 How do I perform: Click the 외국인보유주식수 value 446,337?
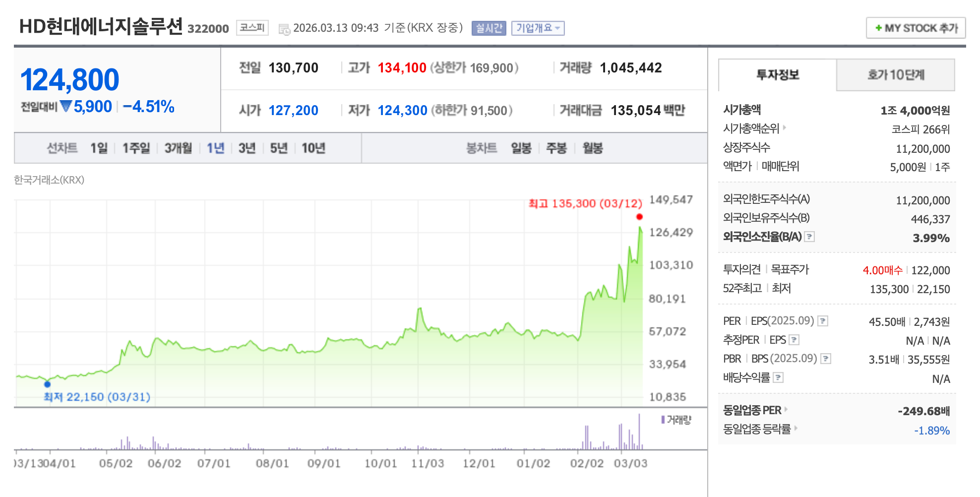coord(930,219)
